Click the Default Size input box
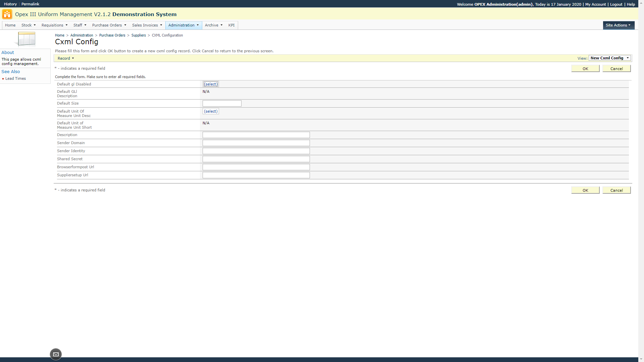The width and height of the screenshot is (644, 362). [x=222, y=104]
